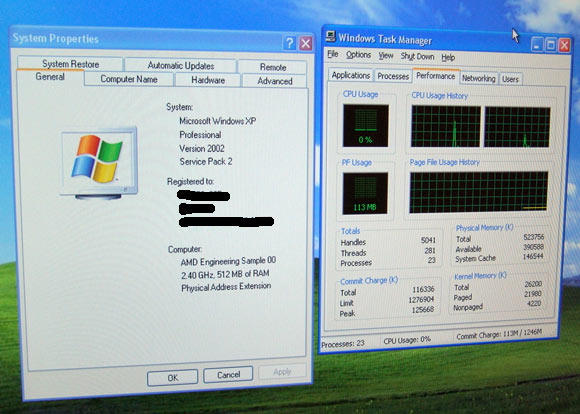580x414 pixels.
Task: Click the Processes value 23 under Totals
Action: (431, 260)
